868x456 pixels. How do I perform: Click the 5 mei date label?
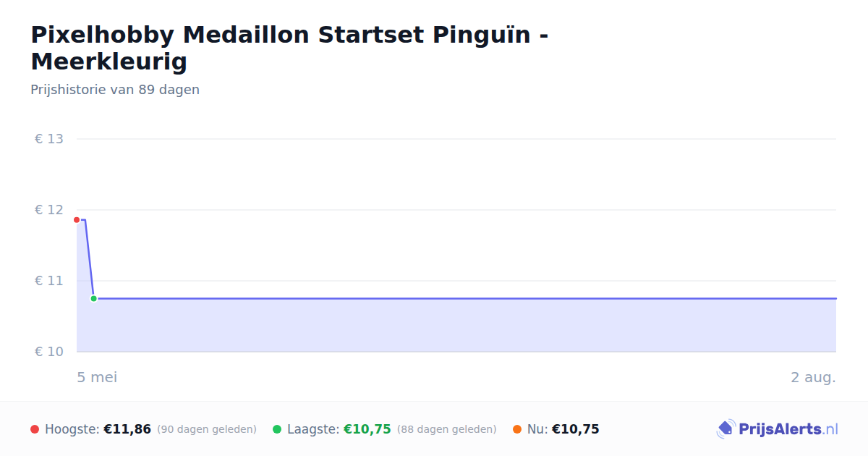(97, 377)
